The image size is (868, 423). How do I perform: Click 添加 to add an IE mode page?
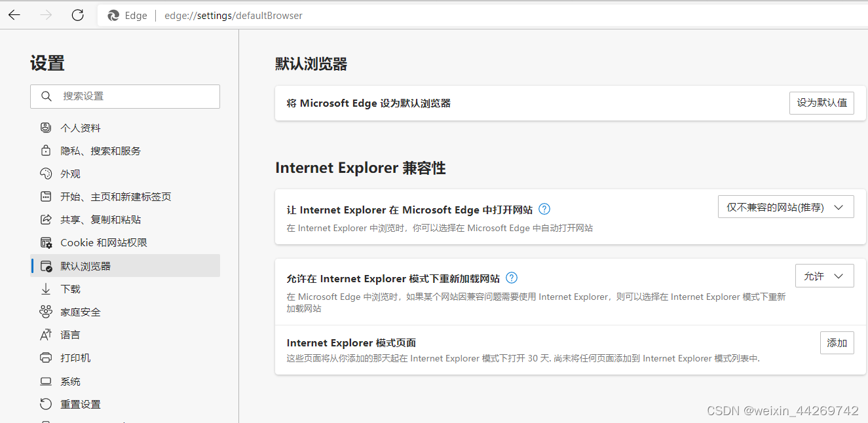[837, 342]
